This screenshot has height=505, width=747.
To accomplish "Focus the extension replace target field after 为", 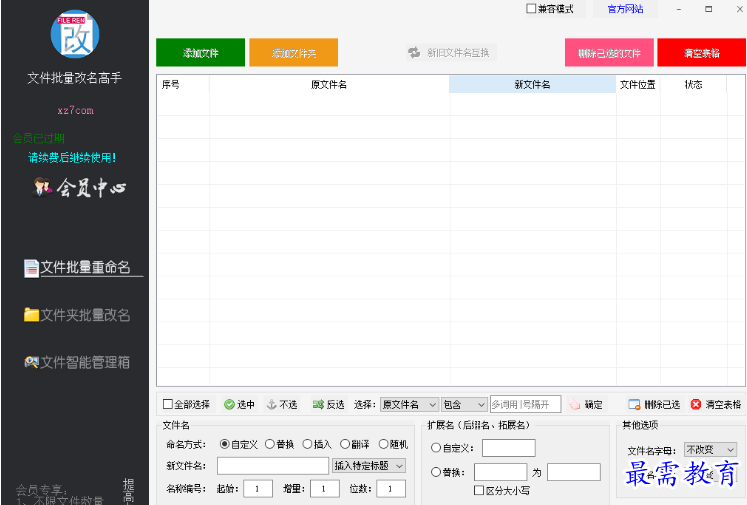I will [x=574, y=472].
